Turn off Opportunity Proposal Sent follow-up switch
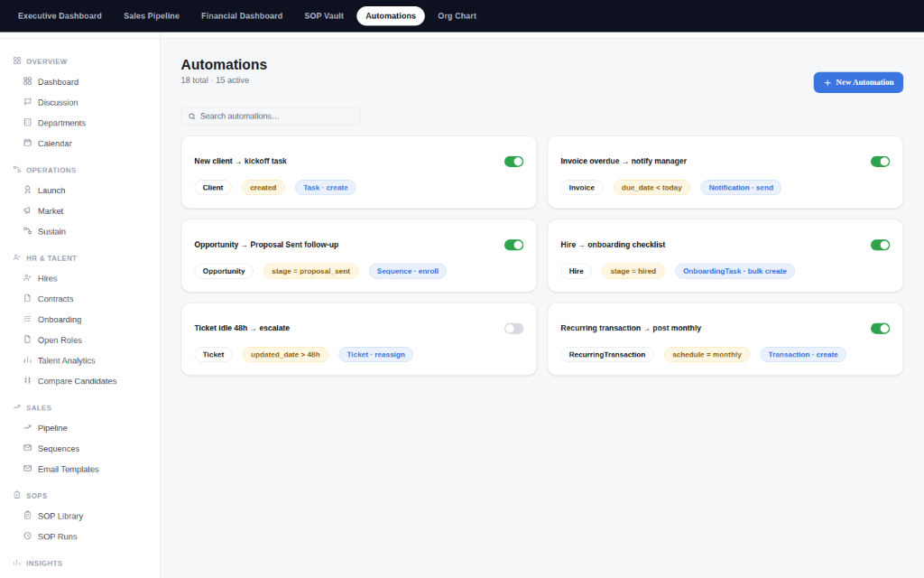This screenshot has height=578, width=924. (513, 245)
